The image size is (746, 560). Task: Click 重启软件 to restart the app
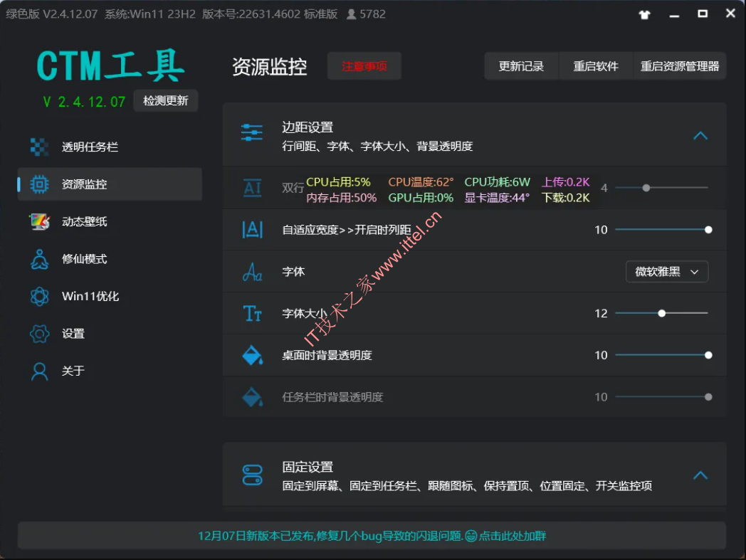click(596, 66)
